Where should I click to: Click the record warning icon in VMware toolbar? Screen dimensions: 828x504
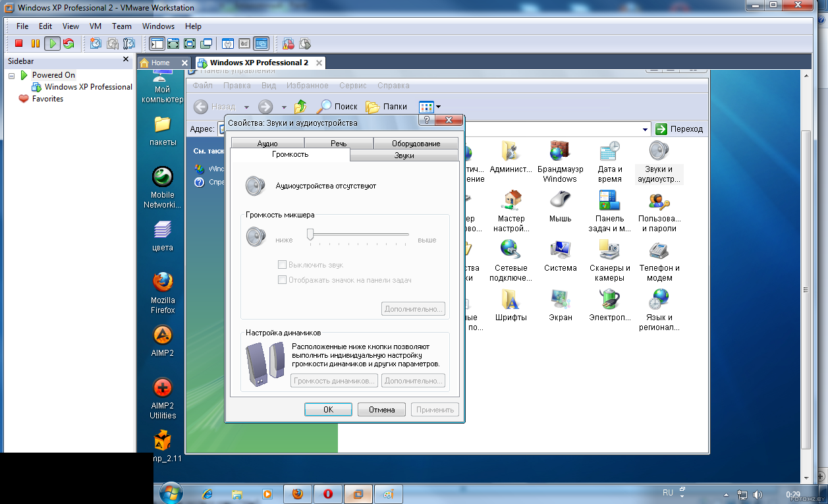pyautogui.click(x=288, y=43)
